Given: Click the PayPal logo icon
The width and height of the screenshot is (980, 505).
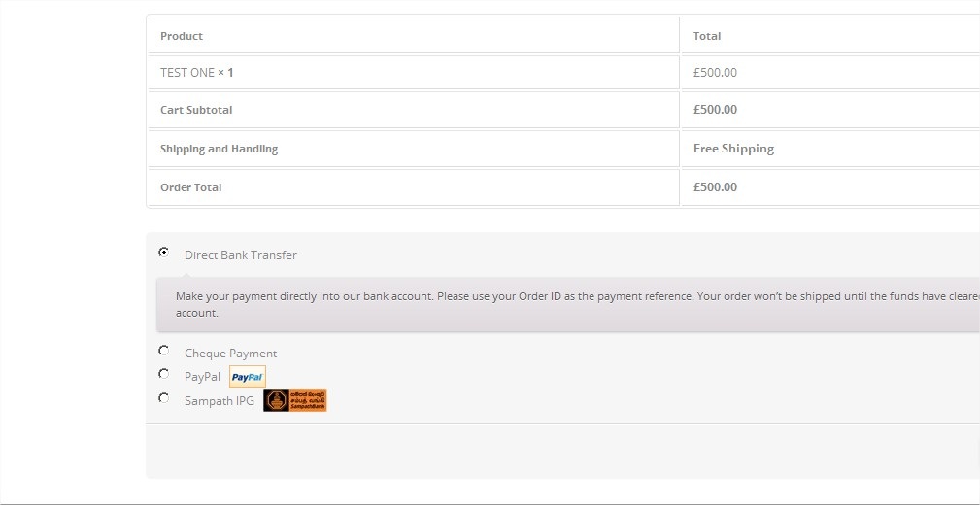Looking at the screenshot, I should [248, 377].
